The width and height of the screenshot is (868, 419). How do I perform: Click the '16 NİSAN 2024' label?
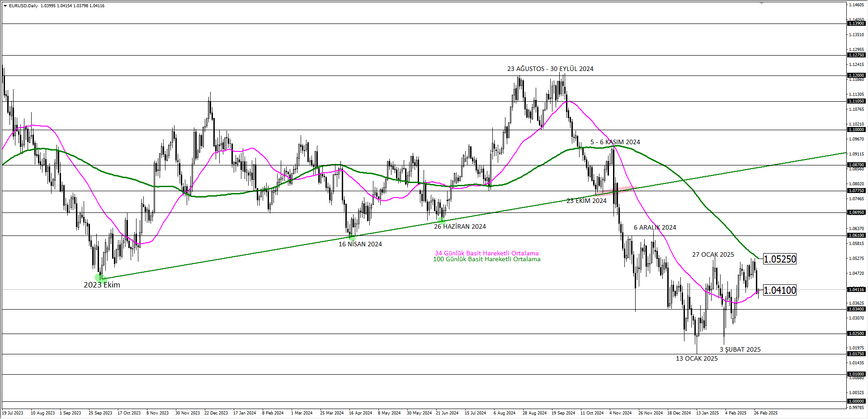tap(360, 244)
